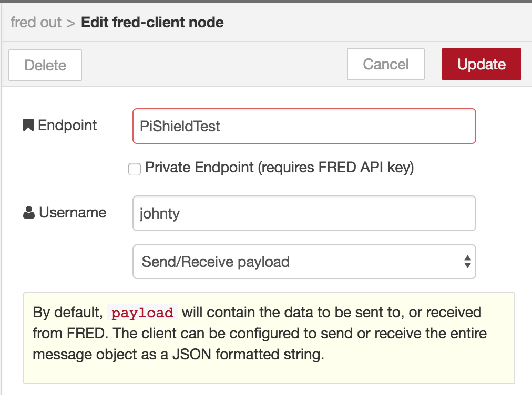Click the bookmark icon beside Endpoint label
Viewport: 532px width, 395px height.
pos(29,124)
